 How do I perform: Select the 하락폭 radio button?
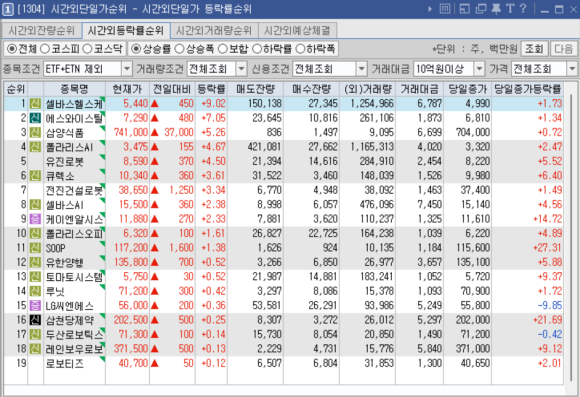point(300,49)
